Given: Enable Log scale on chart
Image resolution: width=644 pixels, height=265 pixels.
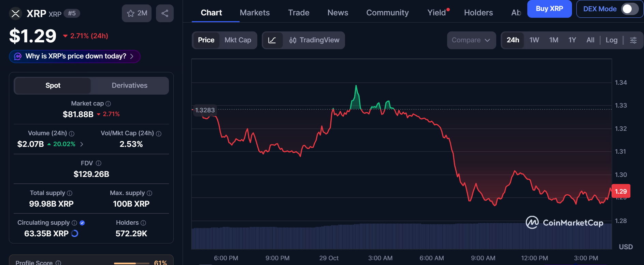Looking at the screenshot, I should [x=612, y=40].
